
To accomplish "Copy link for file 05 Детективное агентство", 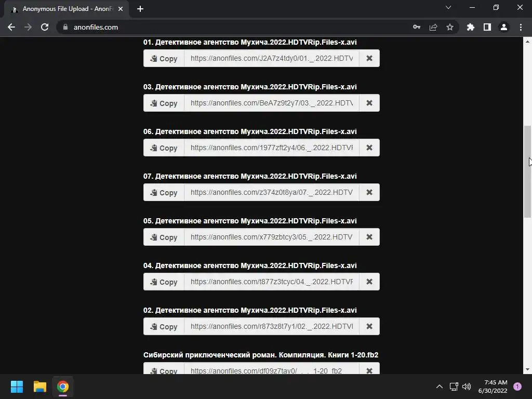I will (x=164, y=237).
